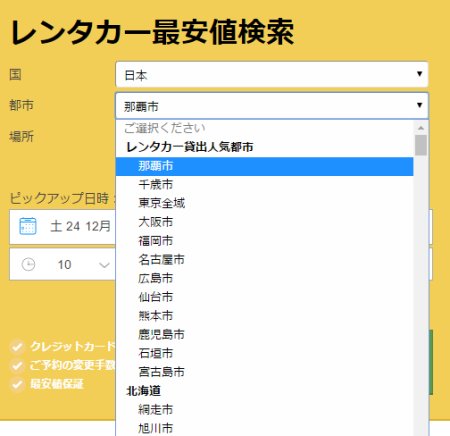Pick 宮古島市 from the dropdown list
Image resolution: width=450 pixels, height=436 pixels.
pyautogui.click(x=264, y=372)
